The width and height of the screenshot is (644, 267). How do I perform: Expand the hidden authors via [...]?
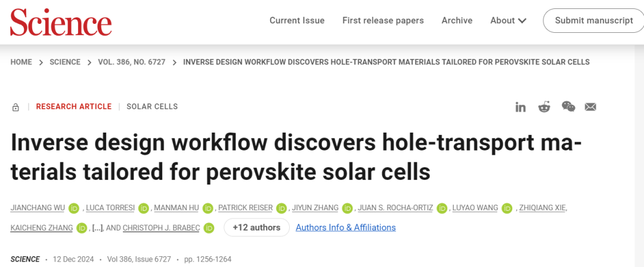click(97, 228)
